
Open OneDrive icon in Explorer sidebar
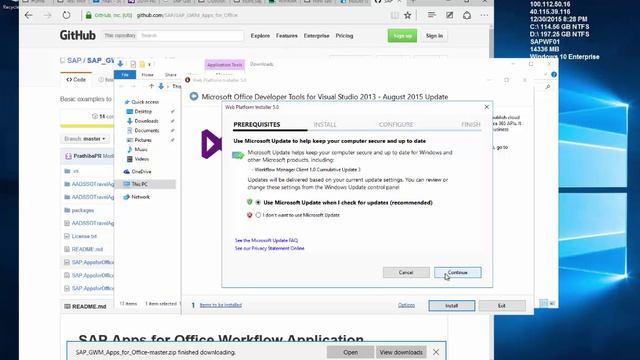point(127,172)
